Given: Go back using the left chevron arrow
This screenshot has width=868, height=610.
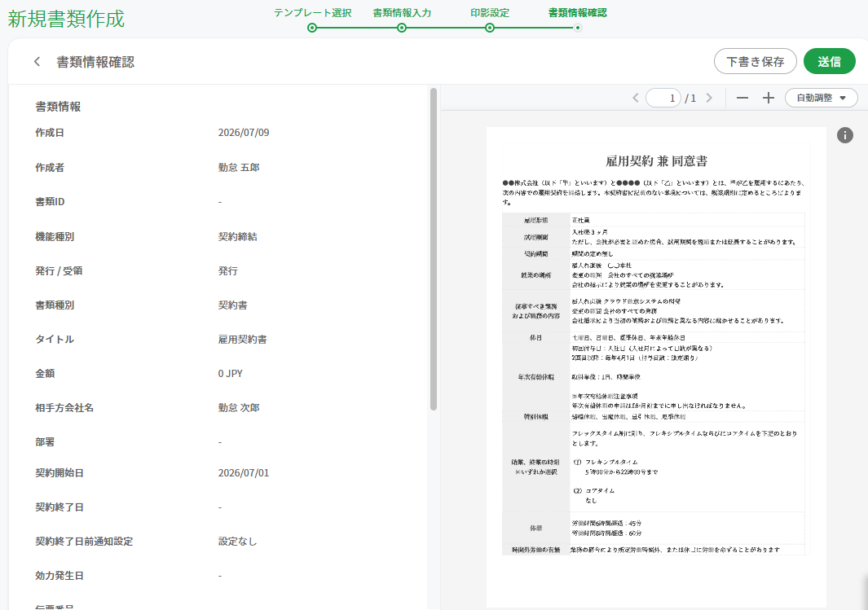Looking at the screenshot, I should point(37,61).
